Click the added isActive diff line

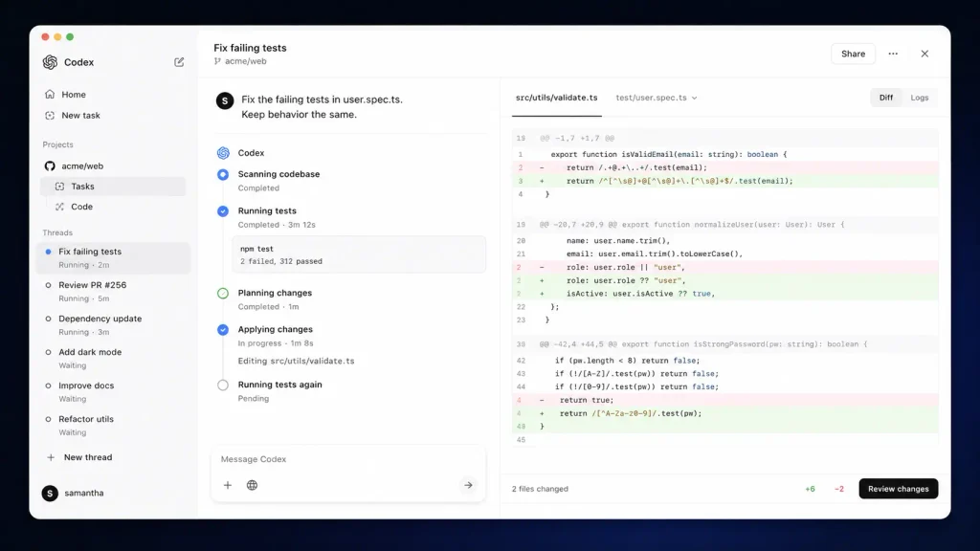(x=725, y=294)
